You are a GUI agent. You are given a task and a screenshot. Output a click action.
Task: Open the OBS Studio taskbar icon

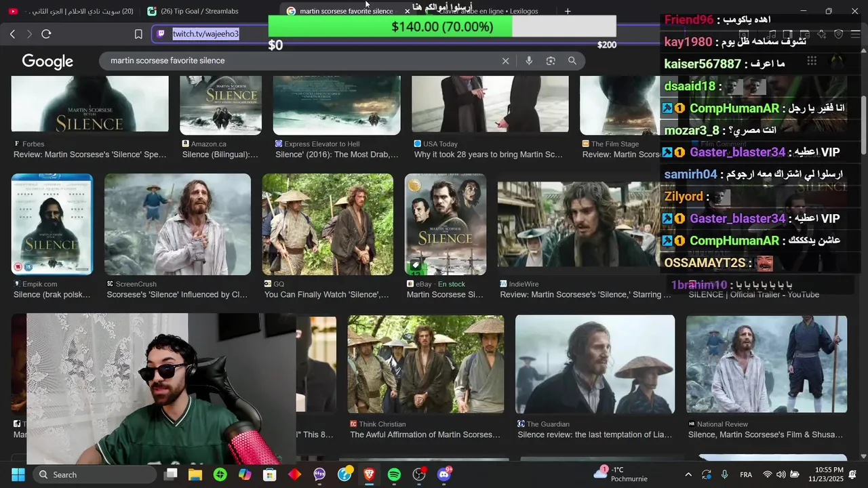click(419, 474)
